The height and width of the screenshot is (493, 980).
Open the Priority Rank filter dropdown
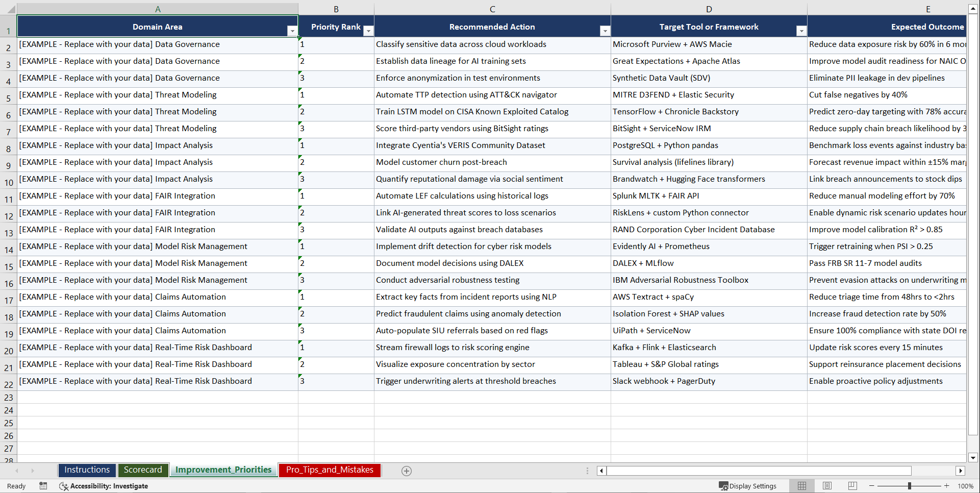tap(368, 31)
